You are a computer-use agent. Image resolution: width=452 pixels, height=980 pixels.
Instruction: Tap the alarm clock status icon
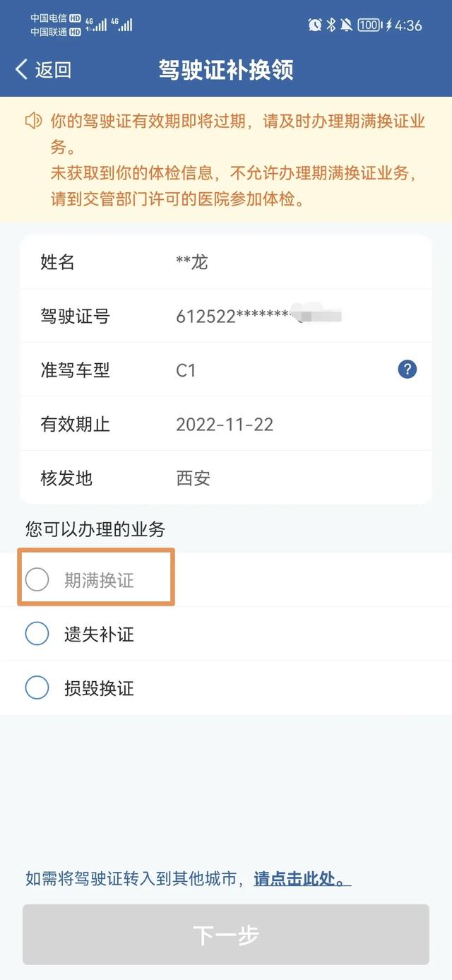pyautogui.click(x=315, y=25)
